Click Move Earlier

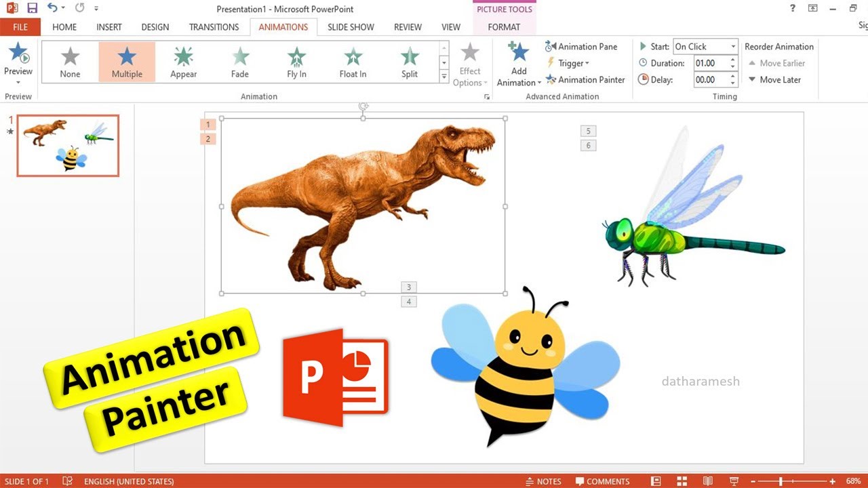click(777, 63)
